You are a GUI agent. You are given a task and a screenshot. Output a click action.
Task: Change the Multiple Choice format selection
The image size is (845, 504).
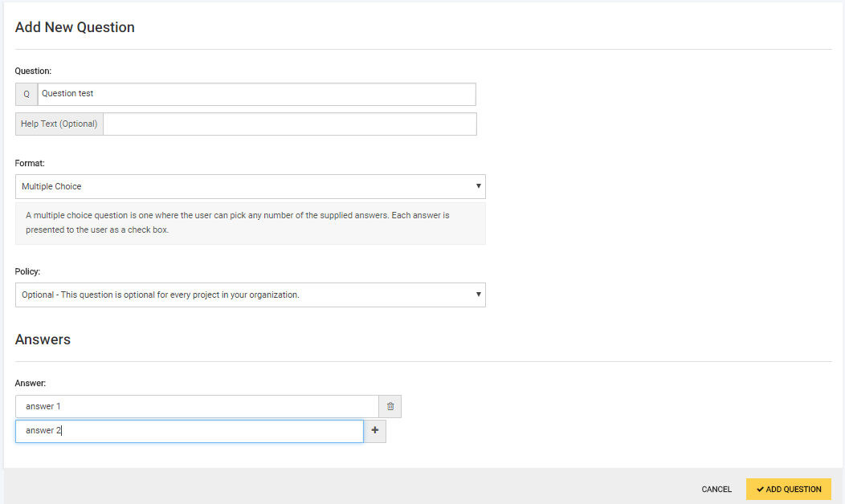[x=249, y=186]
